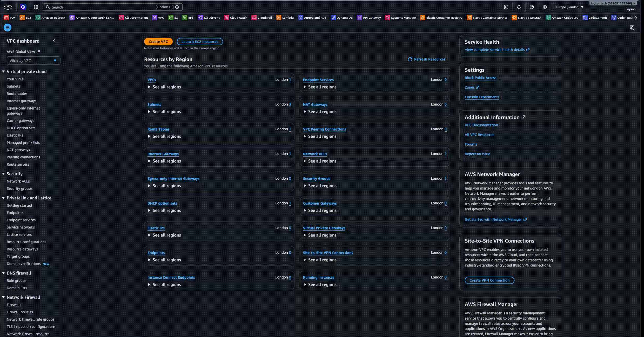Open IAM from the favorites bar
The width and height of the screenshot is (644, 337).
pos(10,18)
